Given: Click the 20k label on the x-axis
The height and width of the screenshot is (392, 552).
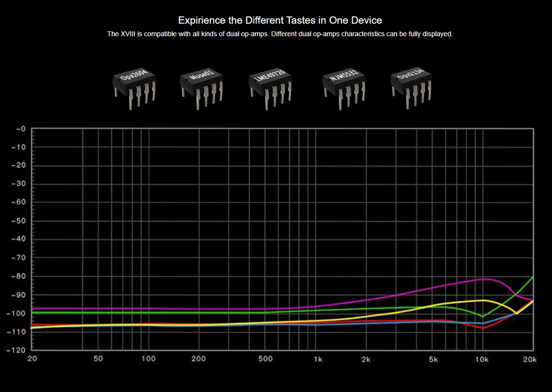Looking at the screenshot, I should click(530, 359).
